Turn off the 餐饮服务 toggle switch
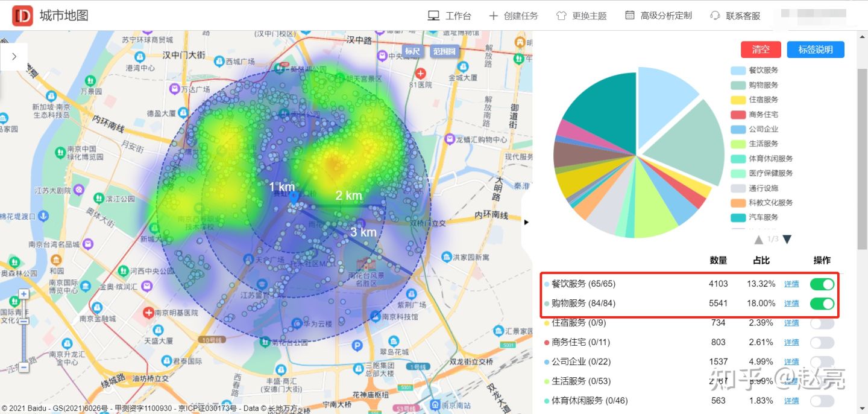The image size is (868, 414). [x=822, y=284]
